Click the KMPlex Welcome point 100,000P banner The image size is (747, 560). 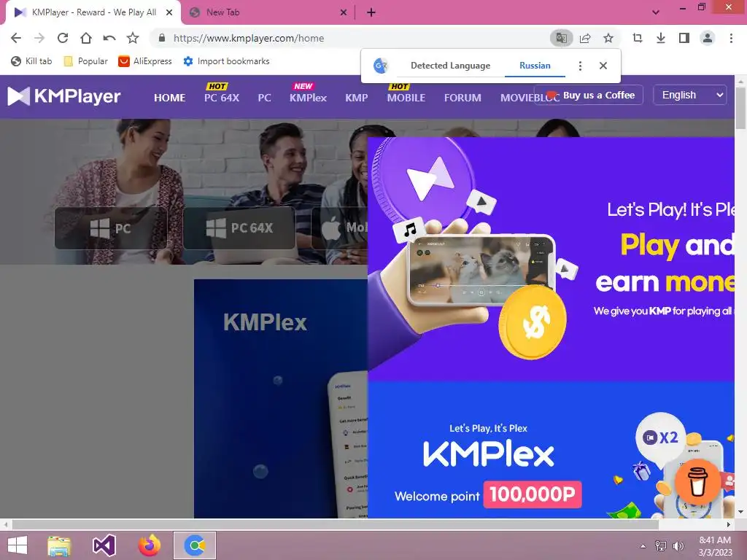pos(551,449)
